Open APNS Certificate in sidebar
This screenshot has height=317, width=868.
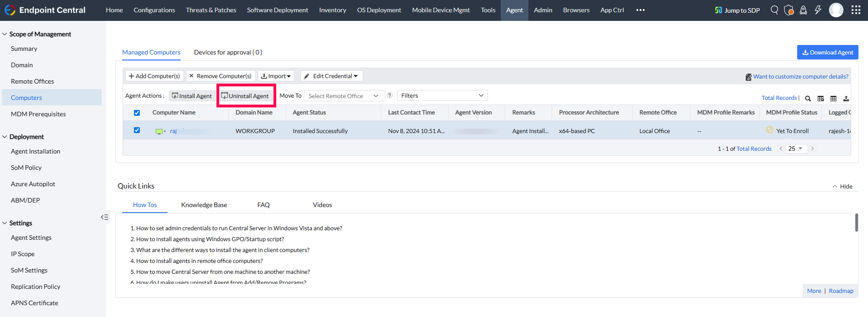pos(35,303)
